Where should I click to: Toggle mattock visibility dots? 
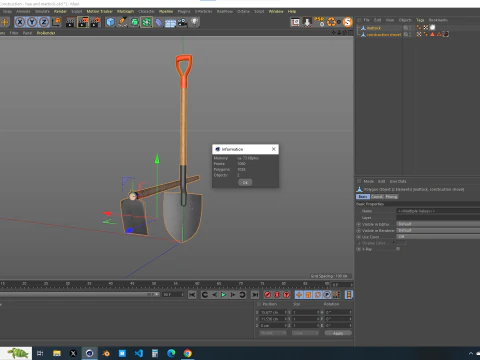pos(410,28)
